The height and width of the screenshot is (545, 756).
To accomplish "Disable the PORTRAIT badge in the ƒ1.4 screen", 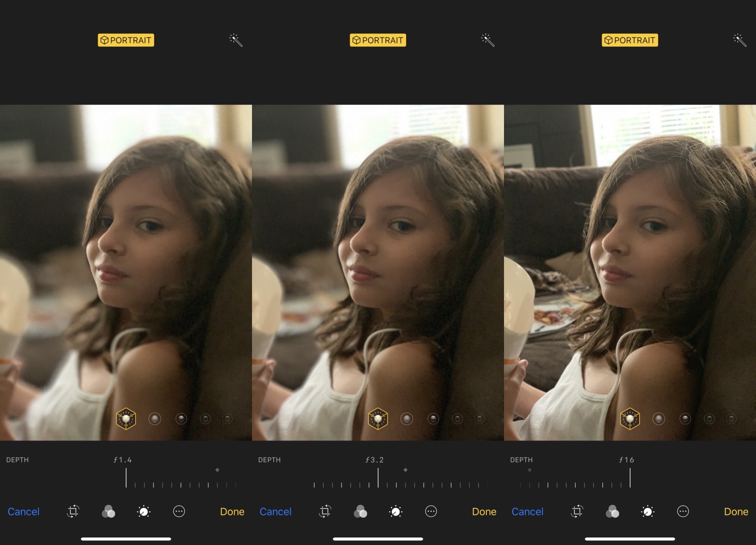I will 126,40.
